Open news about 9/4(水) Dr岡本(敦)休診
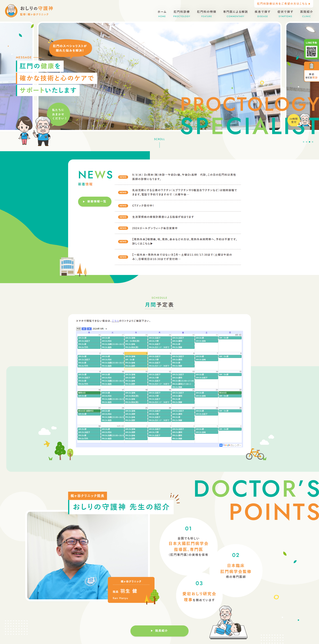 pos(178,177)
